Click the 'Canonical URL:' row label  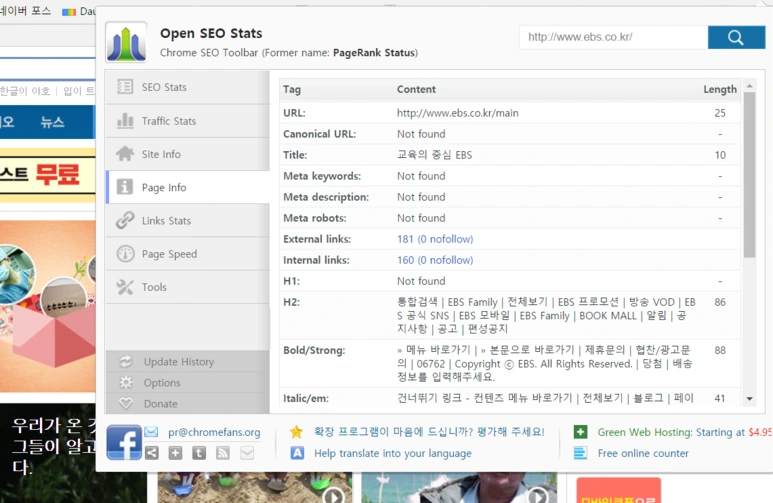(319, 134)
